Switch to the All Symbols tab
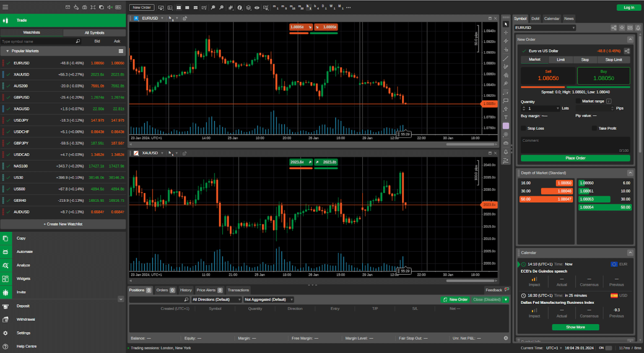644x353 pixels. point(94,33)
